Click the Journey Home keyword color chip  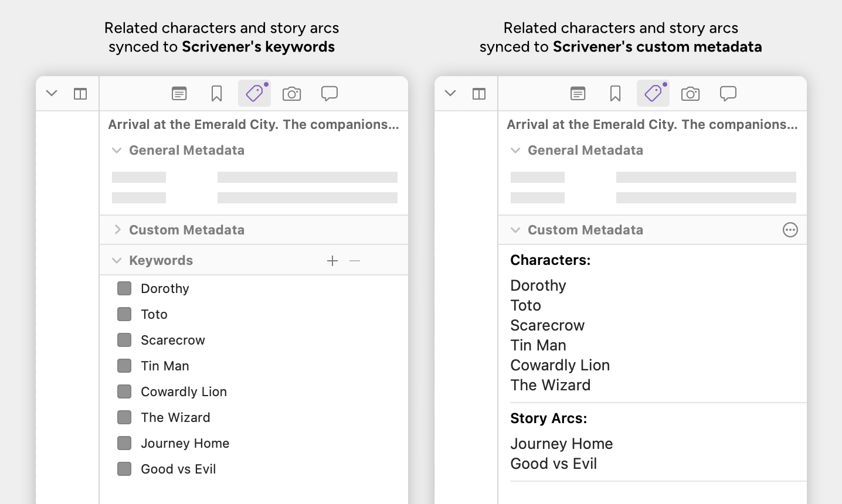point(124,443)
